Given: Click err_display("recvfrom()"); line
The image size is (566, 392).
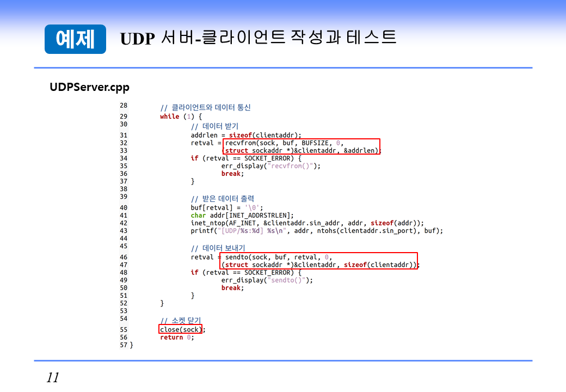Looking at the screenshot, I should point(270,166).
